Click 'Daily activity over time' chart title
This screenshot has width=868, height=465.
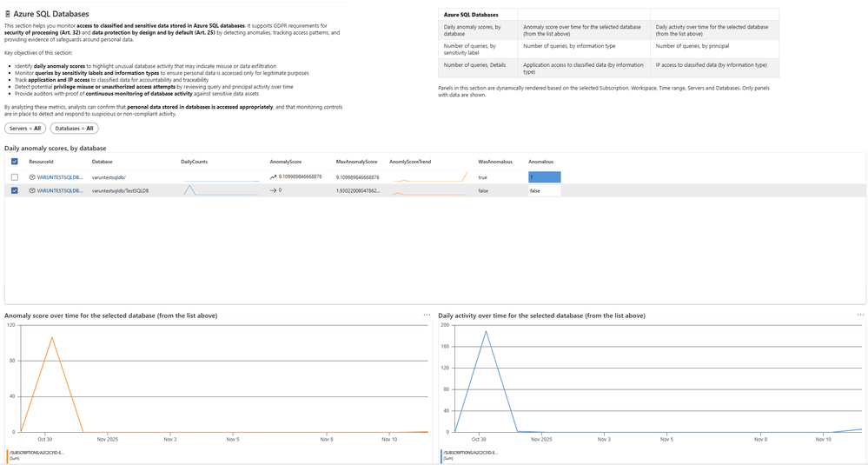(x=541, y=316)
